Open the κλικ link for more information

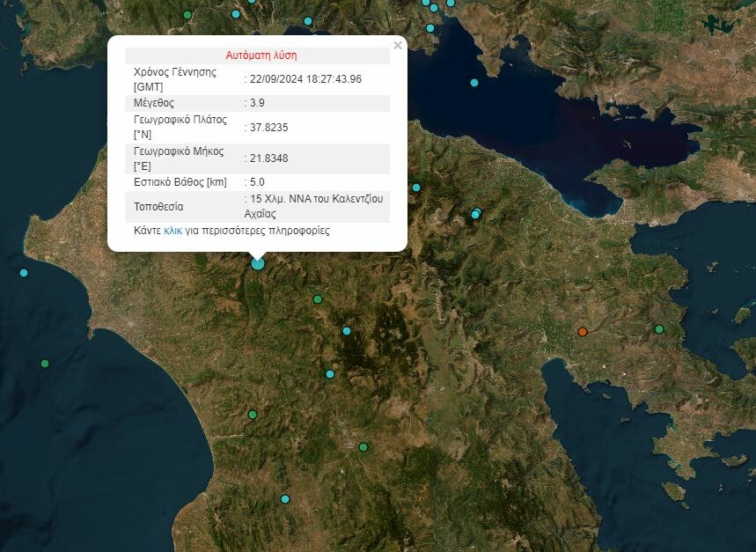(x=172, y=231)
